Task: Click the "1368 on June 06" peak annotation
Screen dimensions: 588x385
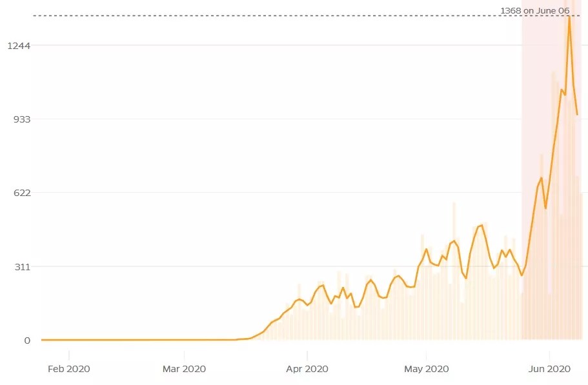Action: tap(534, 10)
